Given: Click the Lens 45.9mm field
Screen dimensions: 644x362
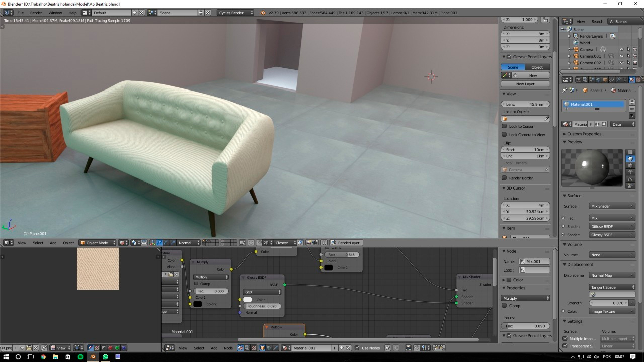Looking at the screenshot, I should pos(525,104).
